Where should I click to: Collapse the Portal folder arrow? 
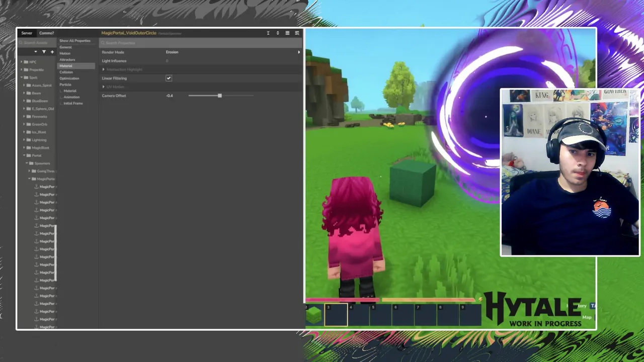click(x=25, y=155)
